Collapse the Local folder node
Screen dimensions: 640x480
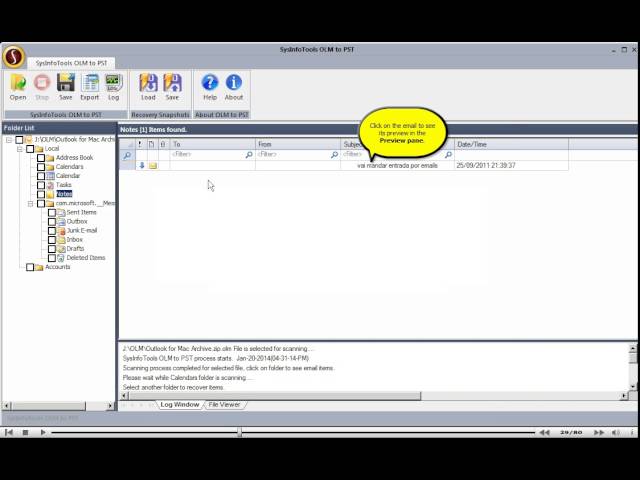(20, 149)
